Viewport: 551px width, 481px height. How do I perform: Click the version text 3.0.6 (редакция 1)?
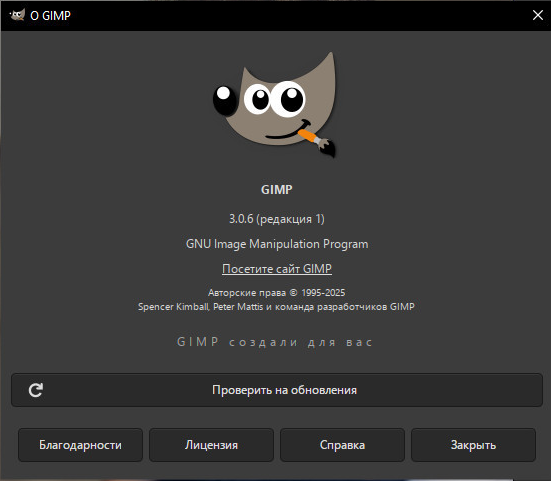tap(277, 219)
